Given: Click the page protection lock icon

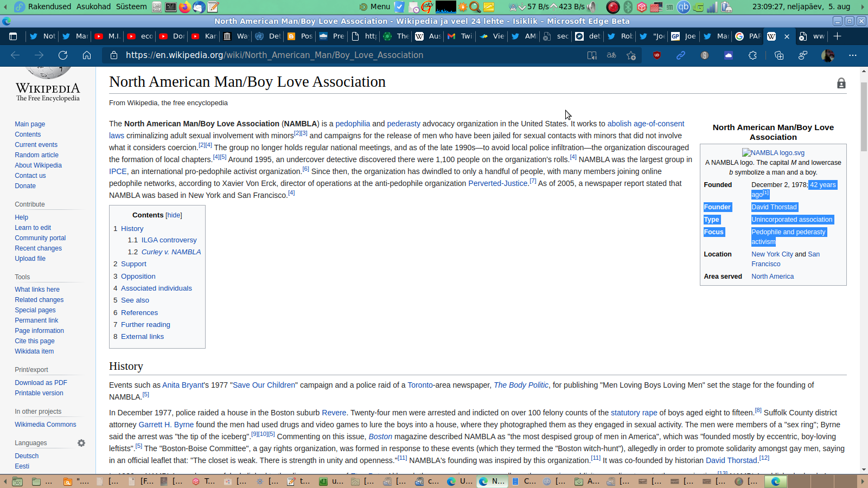Looking at the screenshot, I should coord(841,83).
